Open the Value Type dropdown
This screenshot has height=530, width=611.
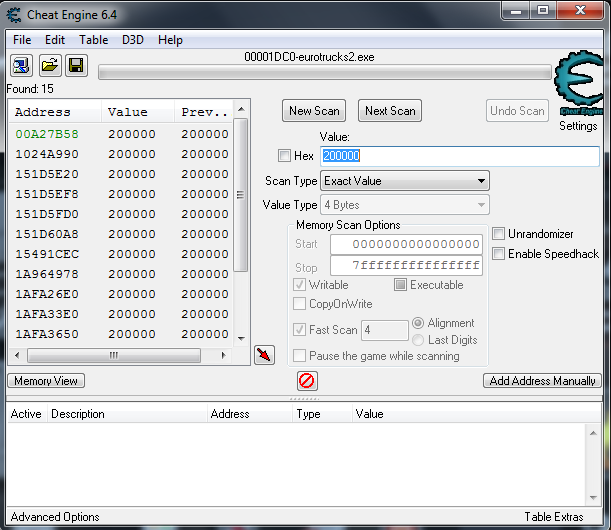[404, 205]
